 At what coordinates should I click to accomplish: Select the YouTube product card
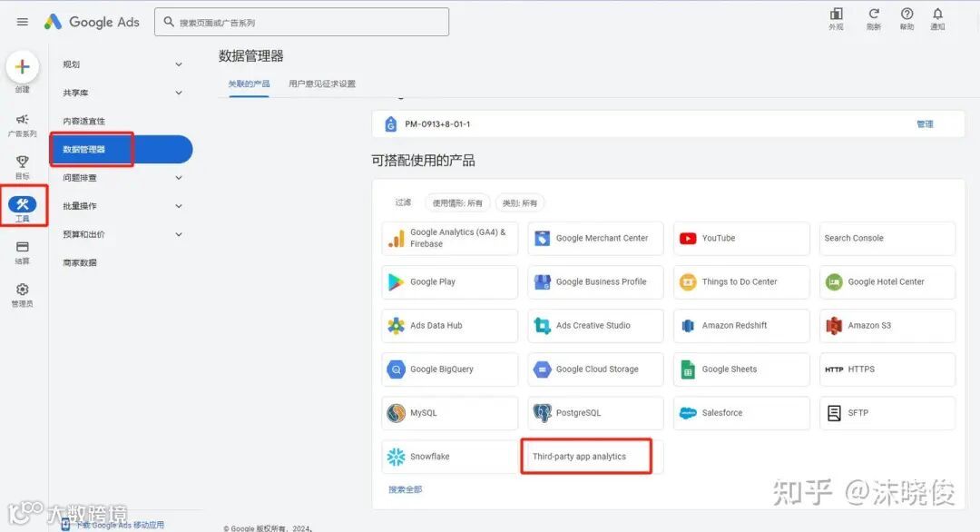pyautogui.click(x=742, y=238)
